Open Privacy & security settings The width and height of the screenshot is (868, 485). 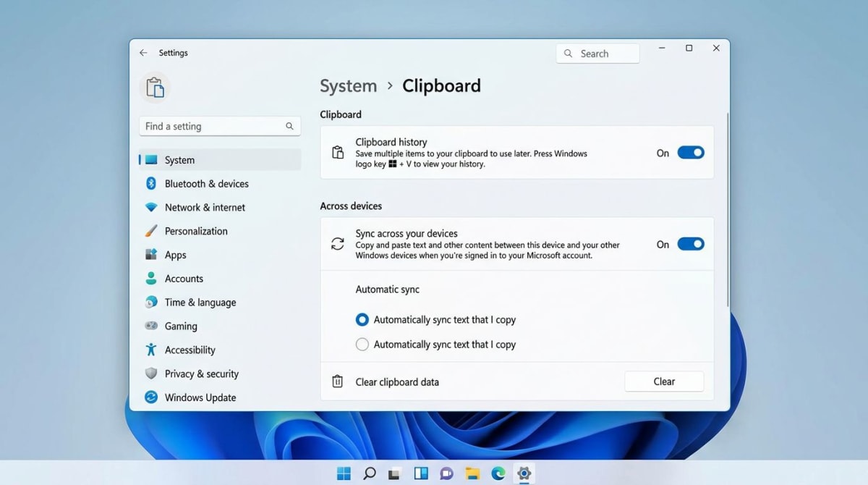[x=220, y=374]
